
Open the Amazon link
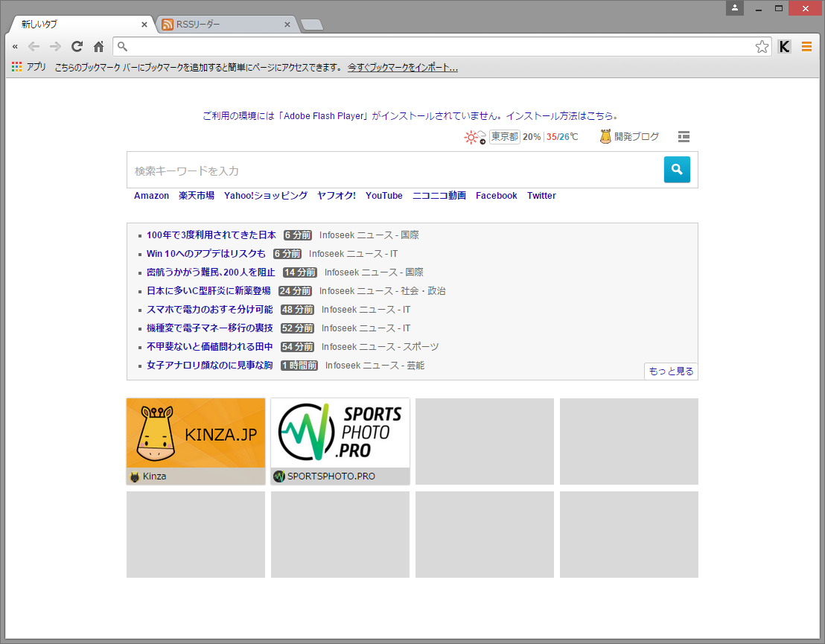(151, 195)
